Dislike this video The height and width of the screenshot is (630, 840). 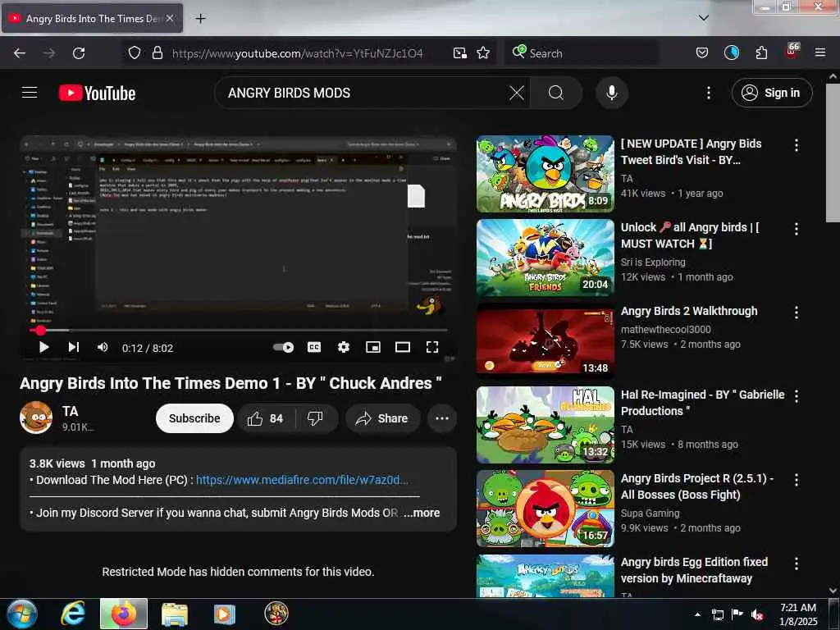(x=316, y=418)
